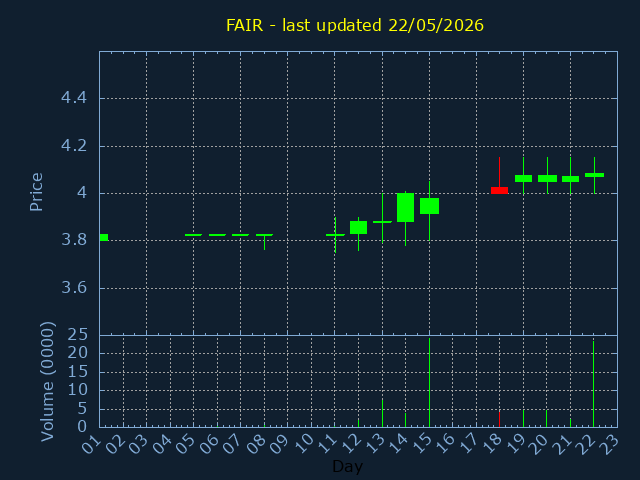The width and height of the screenshot is (640, 480).
Task: Select the 4.2 price tick label
Action: [x=74, y=146]
